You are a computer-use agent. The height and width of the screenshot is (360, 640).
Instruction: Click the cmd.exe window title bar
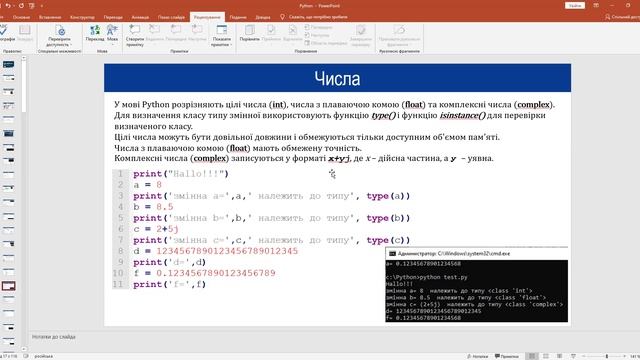coord(476,253)
